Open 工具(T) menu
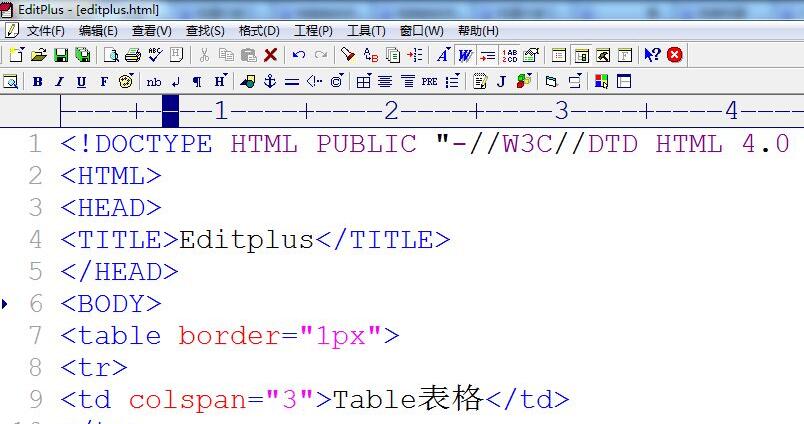The height and width of the screenshot is (424, 804). [366, 31]
